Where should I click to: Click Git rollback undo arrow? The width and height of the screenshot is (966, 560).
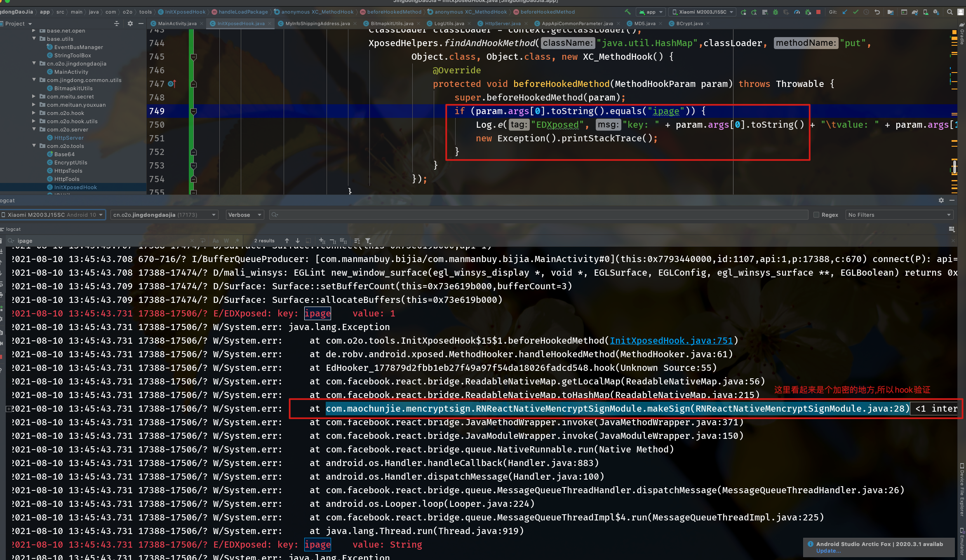point(877,12)
